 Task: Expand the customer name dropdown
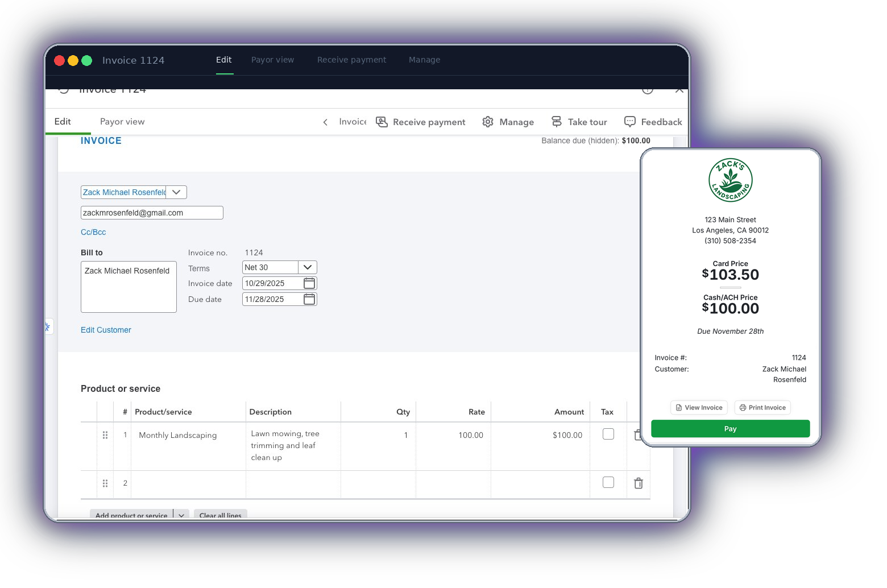pyautogui.click(x=176, y=192)
